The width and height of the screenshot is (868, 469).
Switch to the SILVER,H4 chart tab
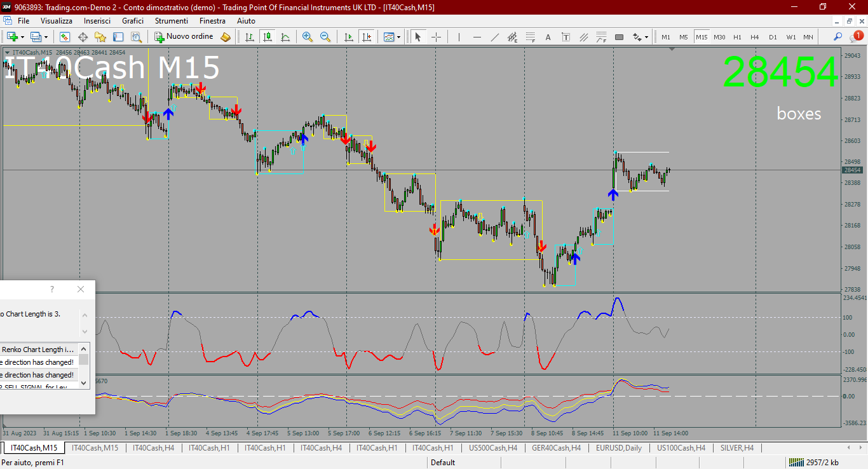(736, 448)
